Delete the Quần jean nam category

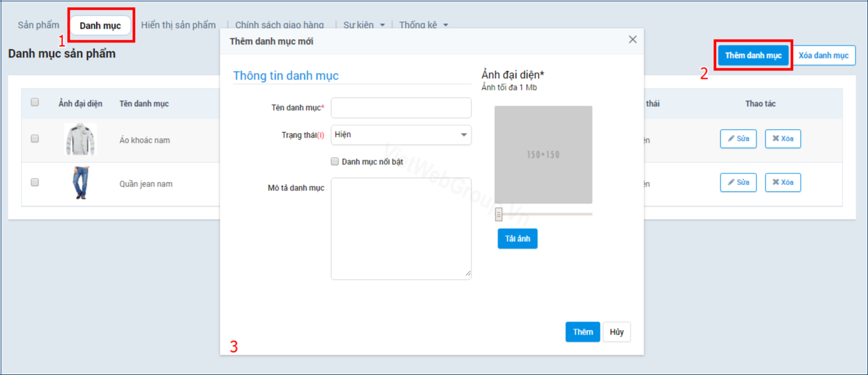(x=783, y=183)
